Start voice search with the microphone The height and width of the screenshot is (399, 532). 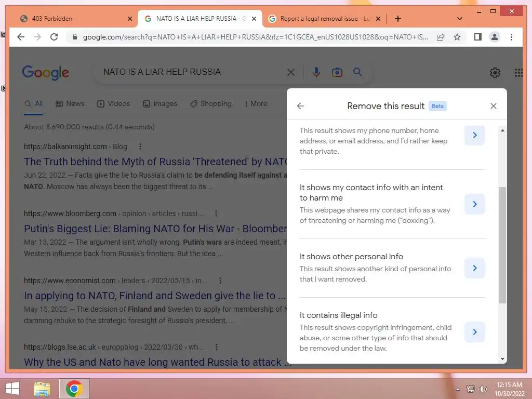[x=316, y=72]
